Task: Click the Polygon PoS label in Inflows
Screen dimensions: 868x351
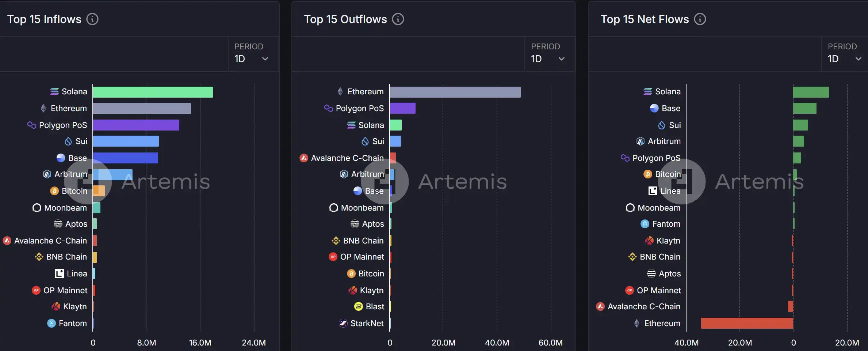Action: click(63, 125)
